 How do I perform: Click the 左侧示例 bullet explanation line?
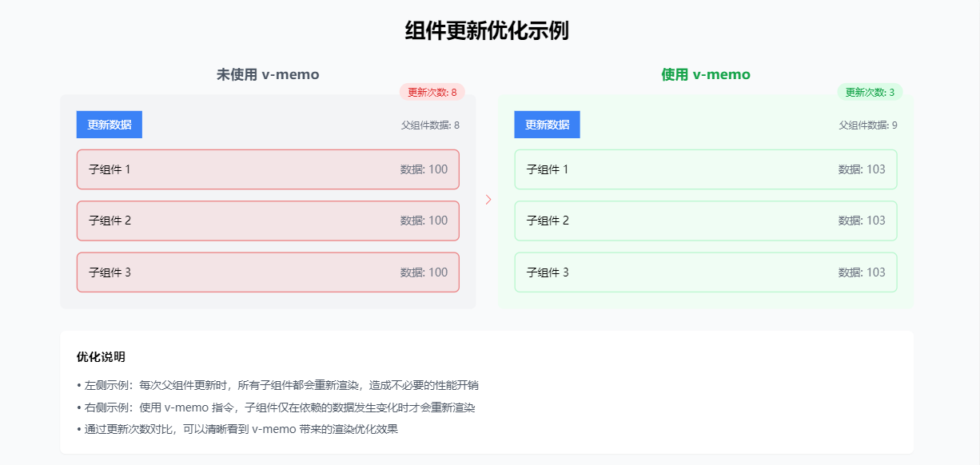277,385
